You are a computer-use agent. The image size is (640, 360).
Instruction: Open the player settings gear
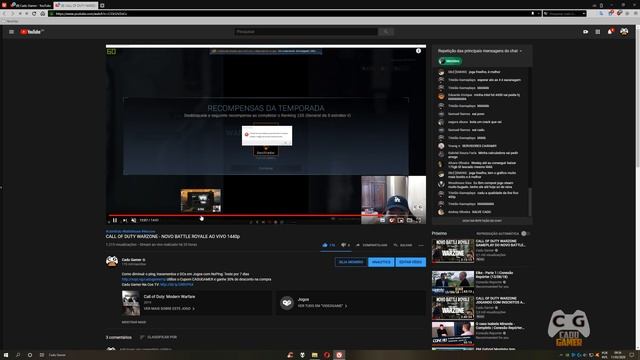pos(391,220)
